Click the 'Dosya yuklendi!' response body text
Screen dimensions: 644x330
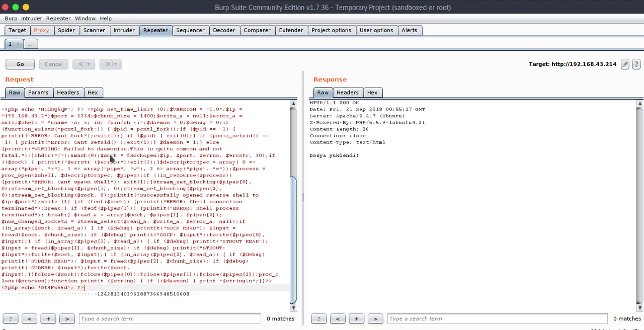click(334, 155)
